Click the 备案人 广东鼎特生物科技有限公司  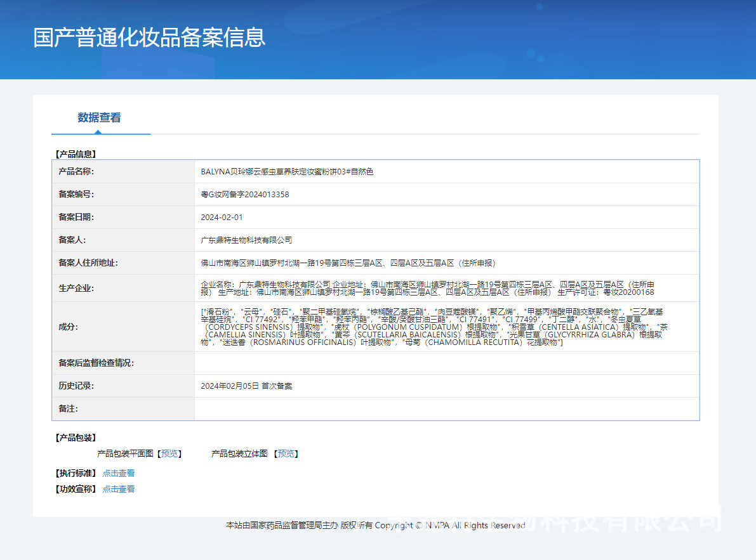coord(244,240)
